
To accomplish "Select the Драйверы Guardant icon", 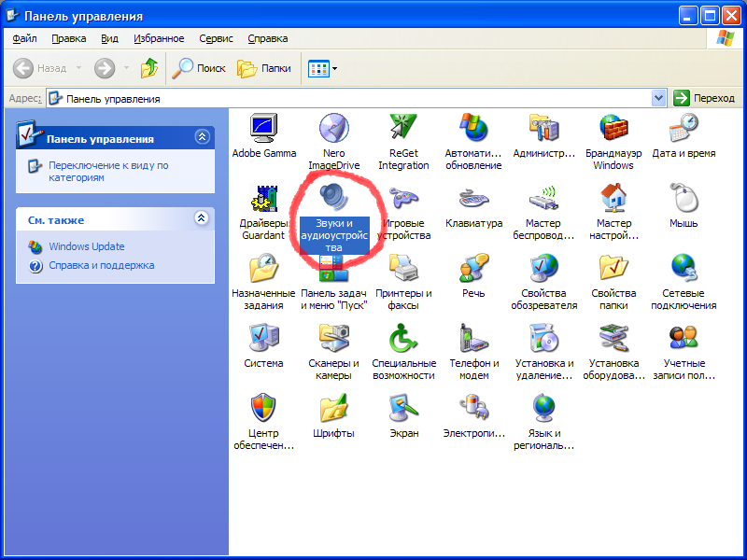I will coord(263,198).
